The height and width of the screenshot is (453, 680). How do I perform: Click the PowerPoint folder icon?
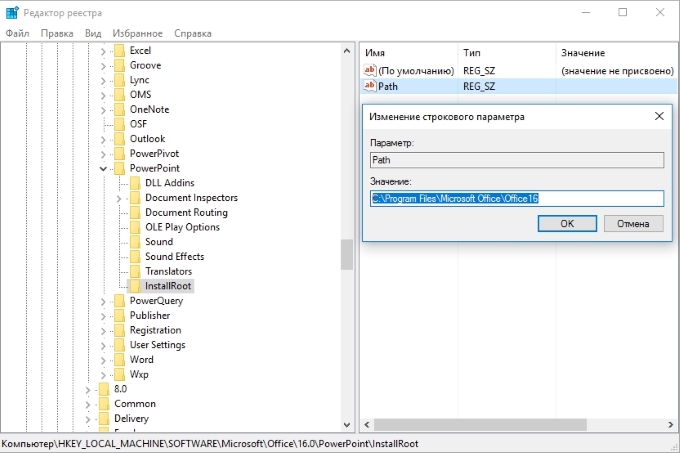coord(120,168)
